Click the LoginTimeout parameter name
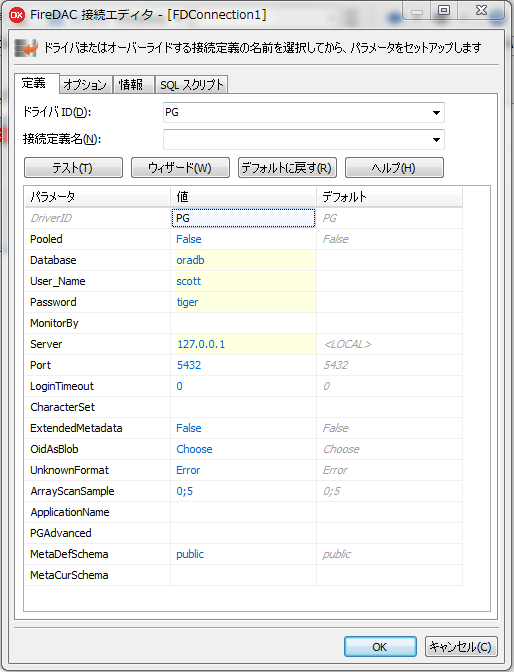This screenshot has width=514, height=672. 62,386
